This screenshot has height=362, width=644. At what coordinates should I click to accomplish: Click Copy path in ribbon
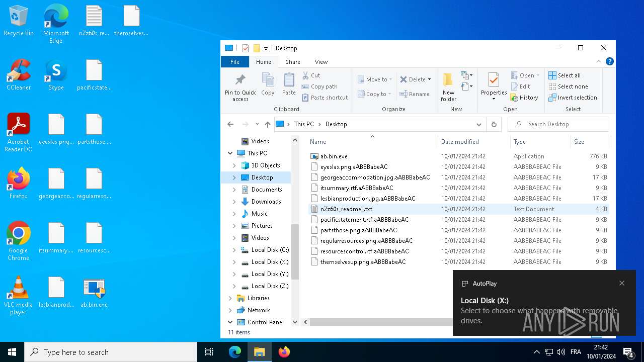[x=319, y=86]
